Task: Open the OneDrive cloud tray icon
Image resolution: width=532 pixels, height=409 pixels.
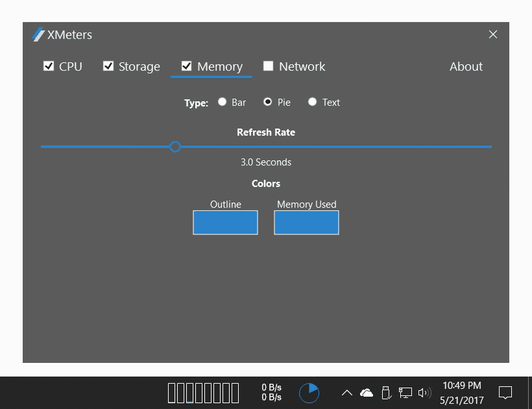Action: pos(367,393)
